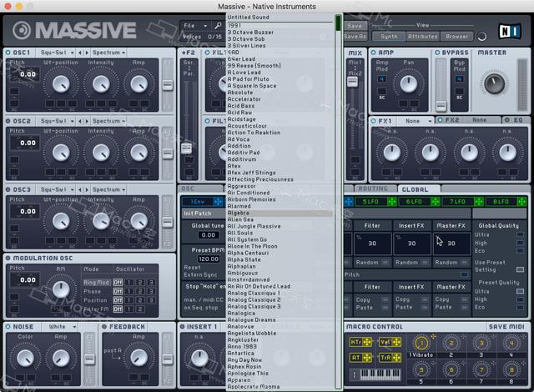534x392 pixels.
Task: Click the Native Instruments NI logo
Action: point(510,32)
